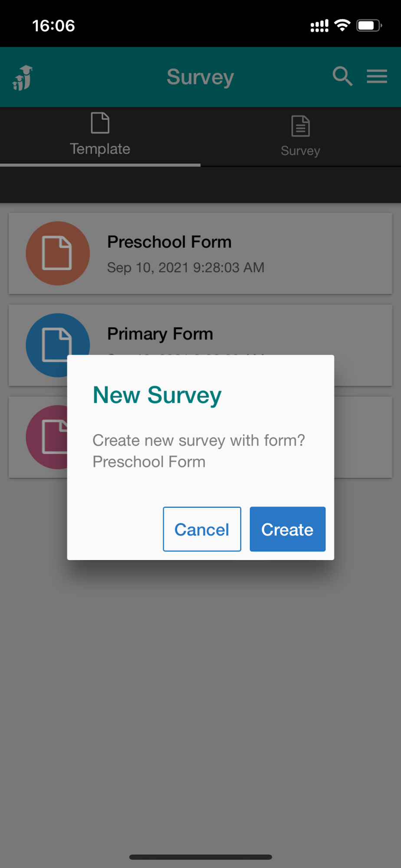Tap the graduation cap app logo
The height and width of the screenshot is (868, 401).
23,78
